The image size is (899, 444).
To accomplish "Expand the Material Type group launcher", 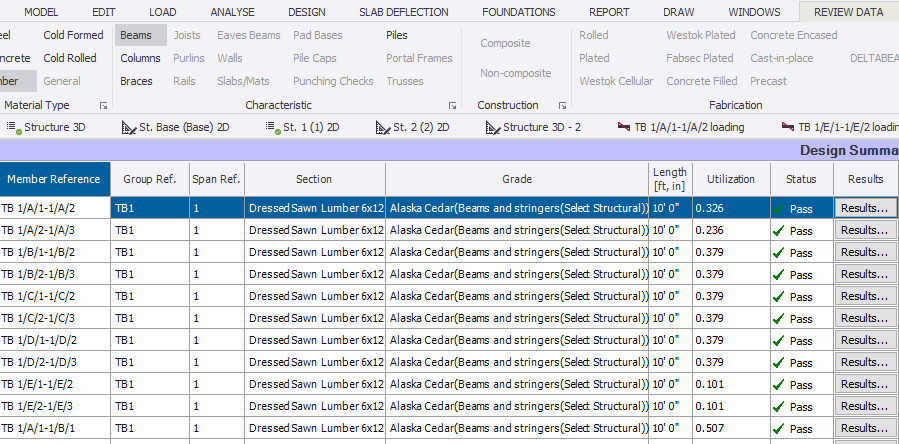I will coord(103,105).
